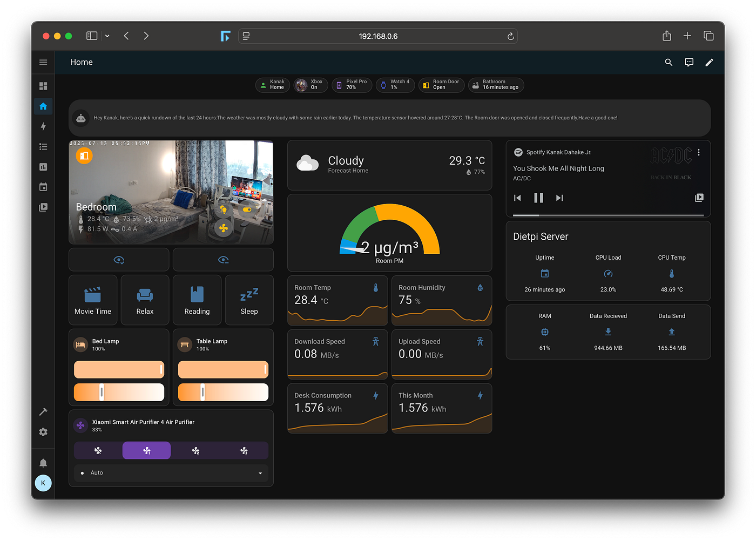Open the Energy panel from the sidebar
756x541 pixels.
click(43, 126)
